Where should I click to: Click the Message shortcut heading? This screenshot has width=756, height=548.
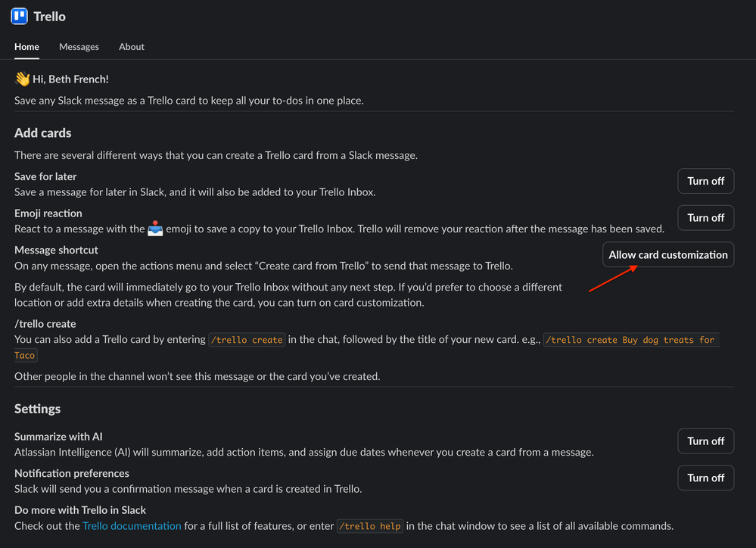[x=56, y=250]
